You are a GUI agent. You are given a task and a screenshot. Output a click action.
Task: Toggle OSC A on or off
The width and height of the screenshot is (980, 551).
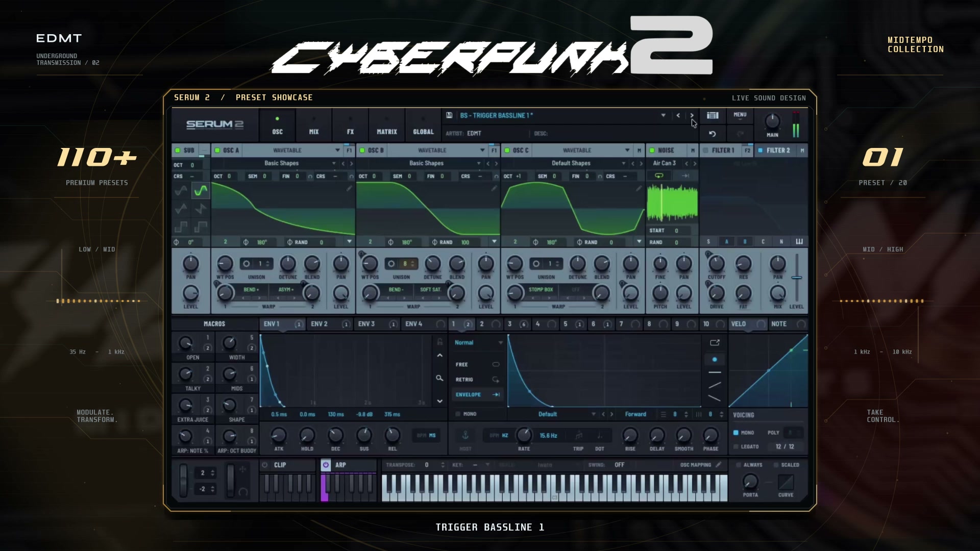[x=217, y=151]
